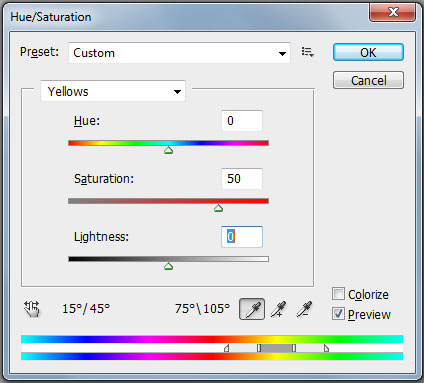
Task: Select the Eyedropper tool
Action: [252, 309]
